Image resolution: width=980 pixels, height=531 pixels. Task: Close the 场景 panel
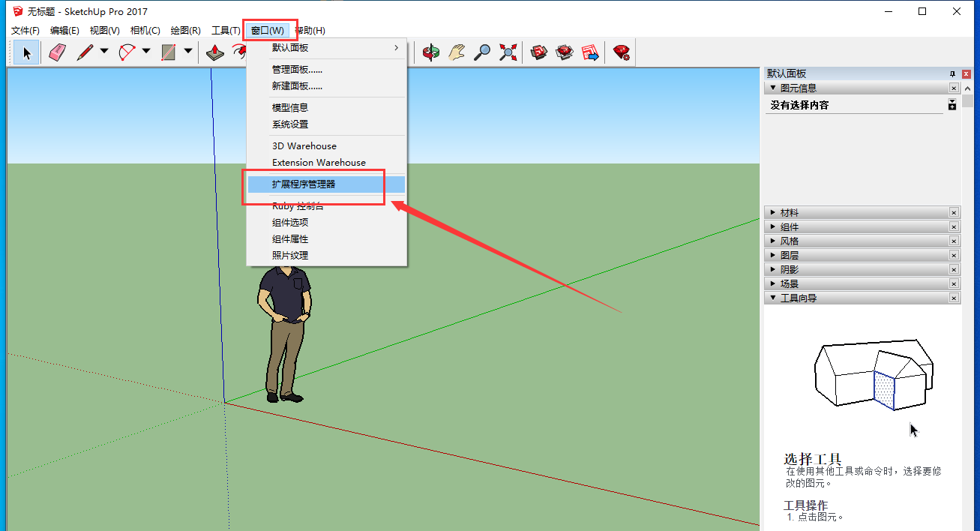[954, 284]
